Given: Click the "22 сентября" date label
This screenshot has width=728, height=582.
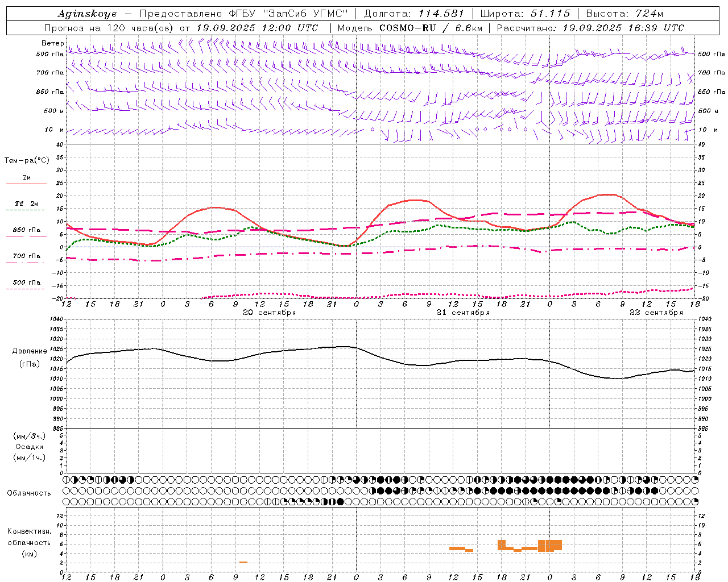Looking at the screenshot, I should click(x=656, y=313).
